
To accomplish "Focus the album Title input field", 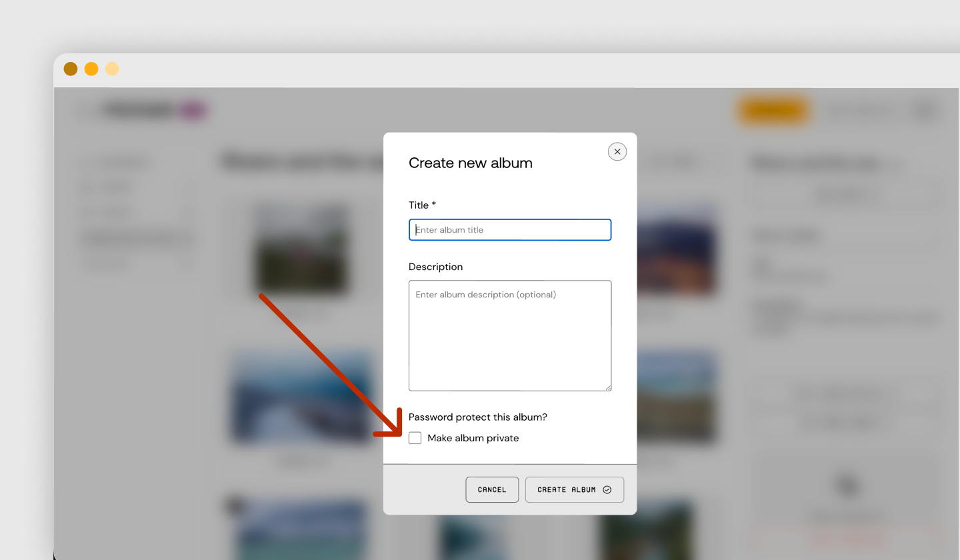I will [x=510, y=230].
